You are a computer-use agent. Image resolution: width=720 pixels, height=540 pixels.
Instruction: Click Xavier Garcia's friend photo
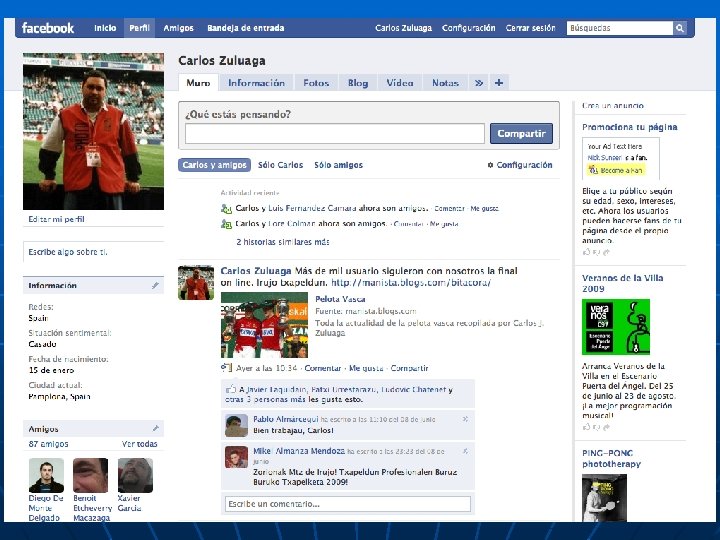(135, 475)
